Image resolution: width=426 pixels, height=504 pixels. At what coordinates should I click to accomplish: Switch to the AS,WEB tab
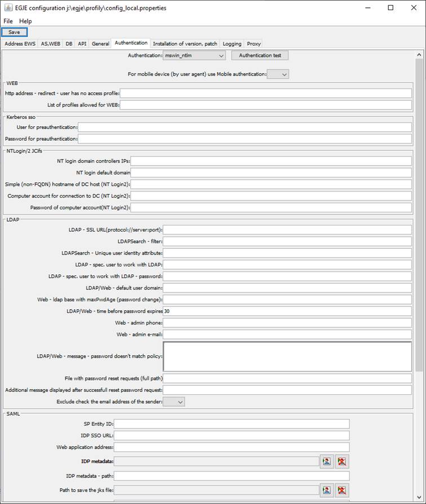click(51, 44)
